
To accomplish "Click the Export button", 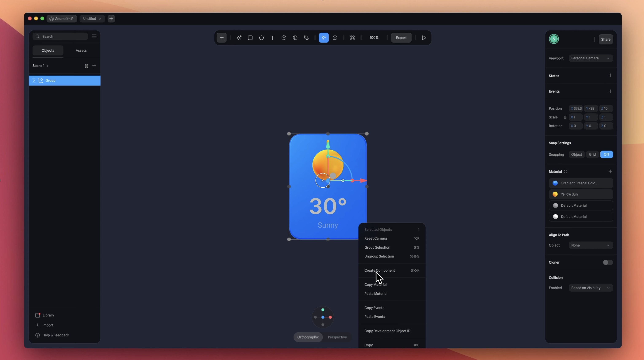I will [401, 38].
